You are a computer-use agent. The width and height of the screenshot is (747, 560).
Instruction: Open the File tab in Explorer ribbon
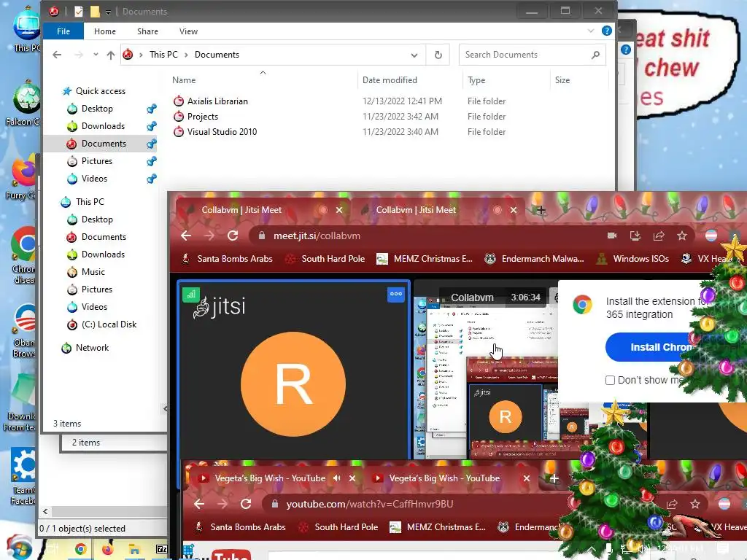[63, 31]
